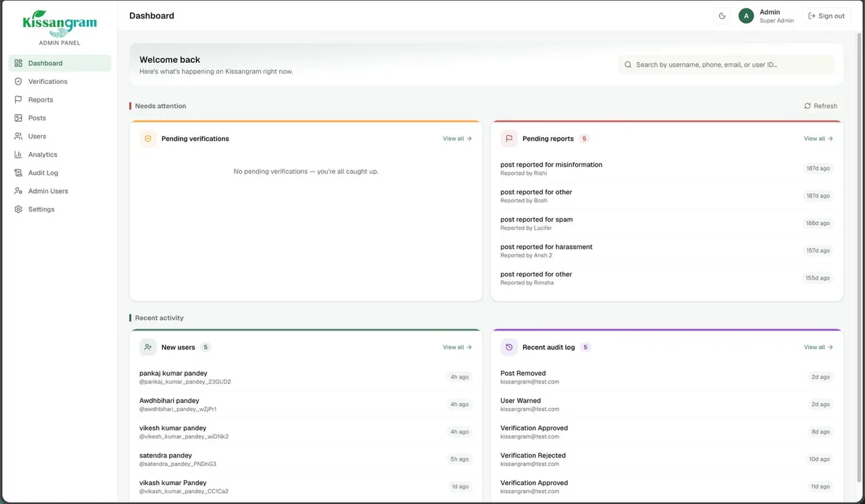Viewport: 865px width, 504px height.
Task: Open the Admin Users section
Action: click(59, 191)
